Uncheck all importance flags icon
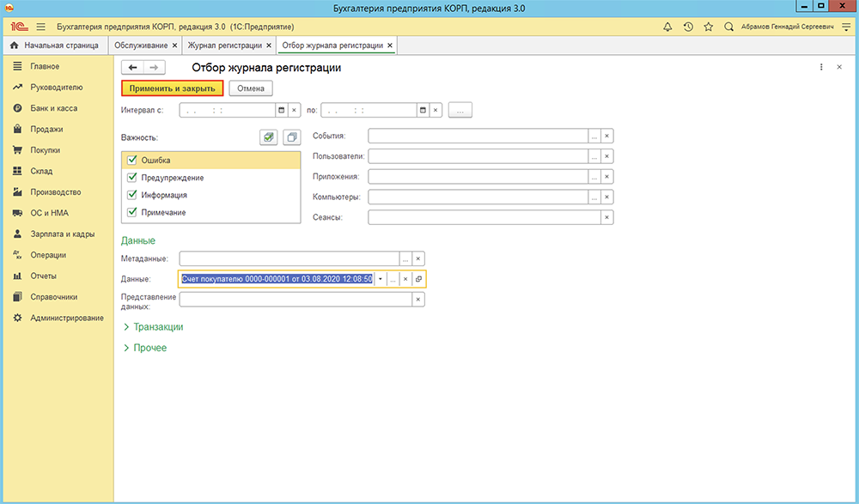The height and width of the screenshot is (504, 859). click(x=292, y=137)
